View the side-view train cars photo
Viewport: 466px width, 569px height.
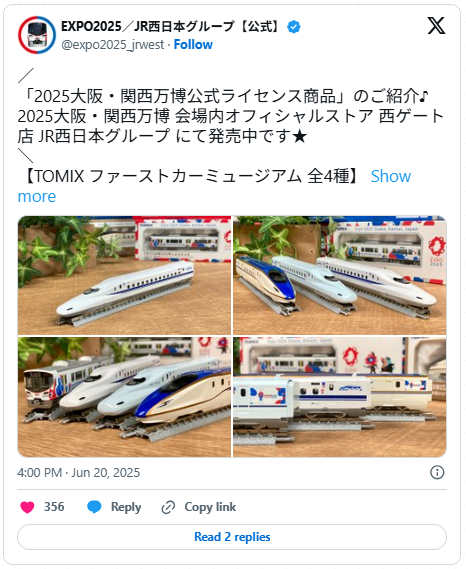(x=340, y=397)
